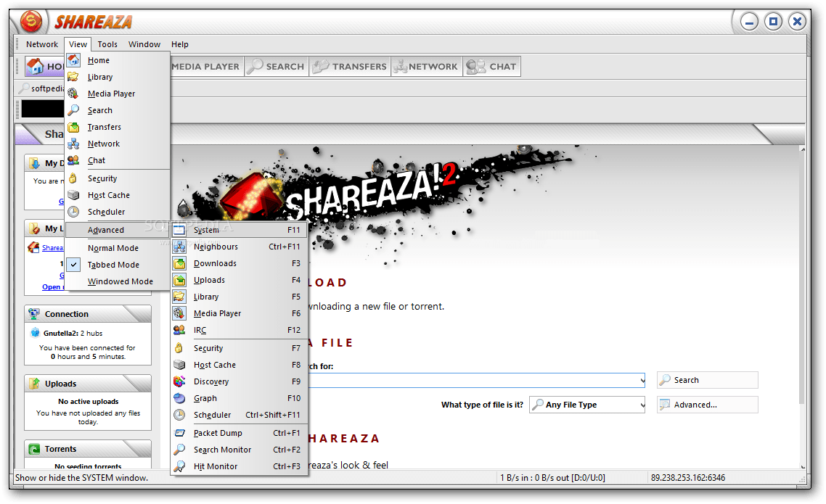Click the search input field
The height and width of the screenshot is (504, 826).
point(472,381)
